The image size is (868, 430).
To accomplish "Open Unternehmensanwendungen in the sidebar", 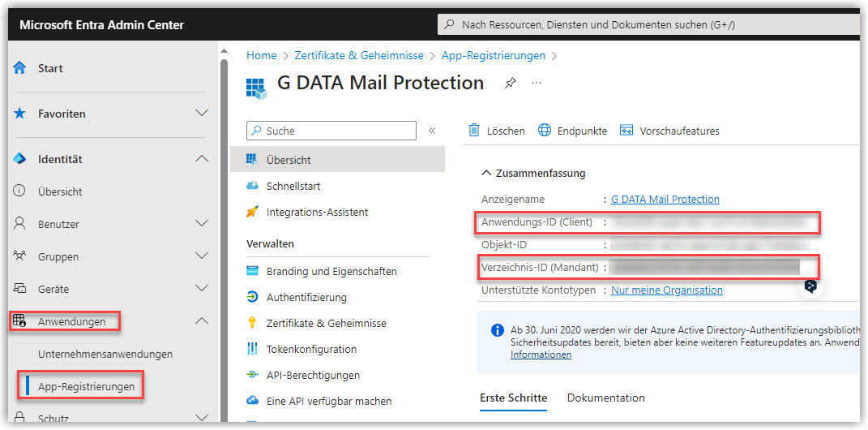I will [x=105, y=354].
